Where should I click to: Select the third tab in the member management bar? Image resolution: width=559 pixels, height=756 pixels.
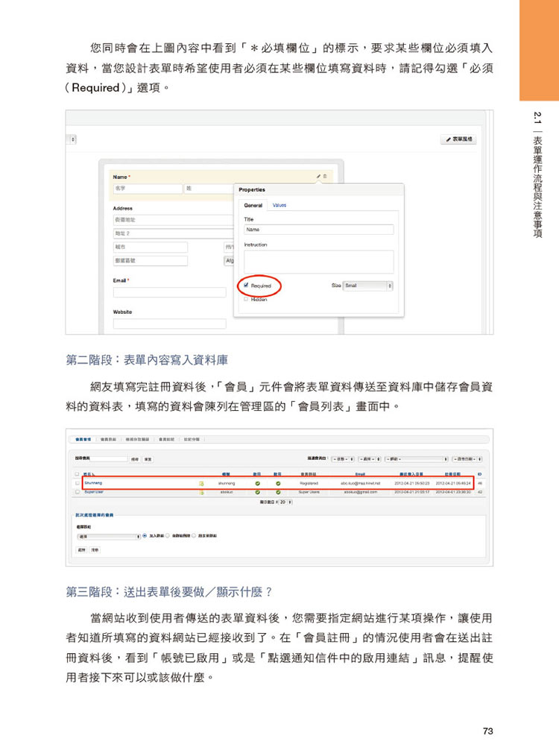[137, 439]
